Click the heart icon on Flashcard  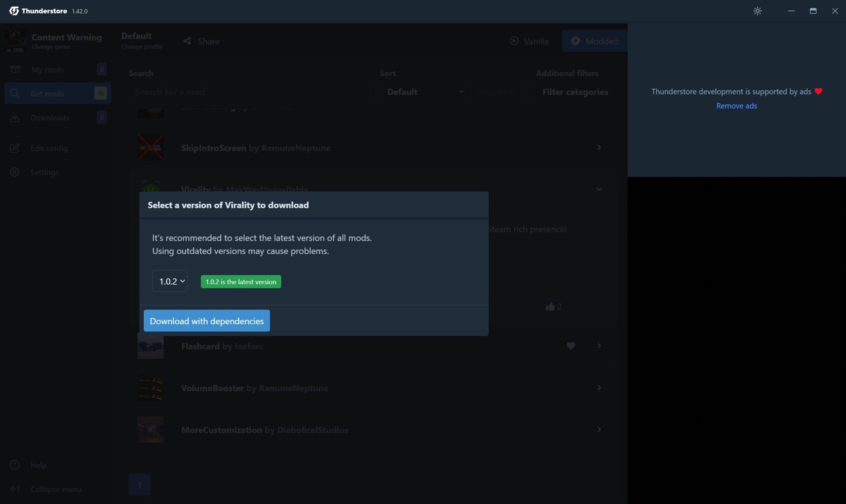point(570,346)
